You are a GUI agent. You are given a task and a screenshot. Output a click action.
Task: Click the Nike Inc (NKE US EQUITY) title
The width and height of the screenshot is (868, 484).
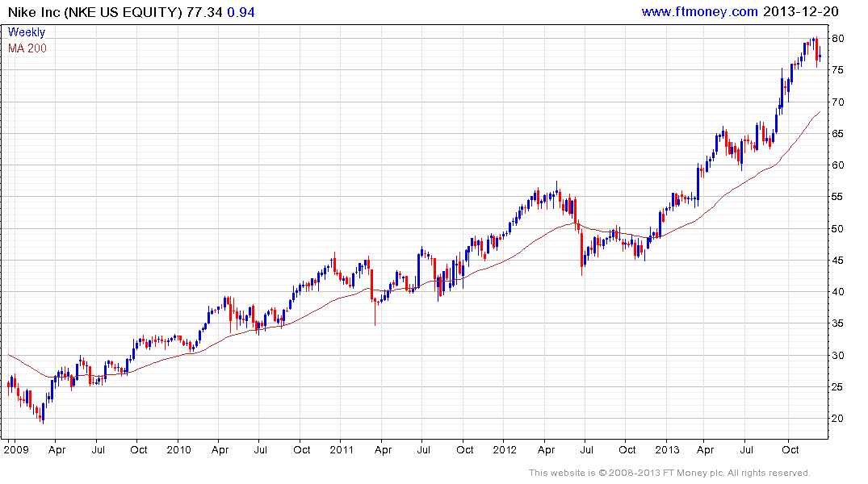tap(94, 12)
